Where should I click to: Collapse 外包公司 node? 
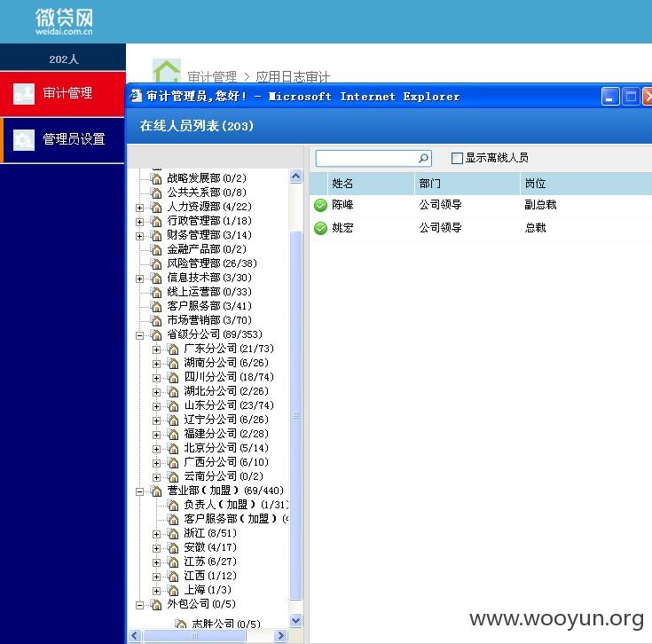[140, 605]
